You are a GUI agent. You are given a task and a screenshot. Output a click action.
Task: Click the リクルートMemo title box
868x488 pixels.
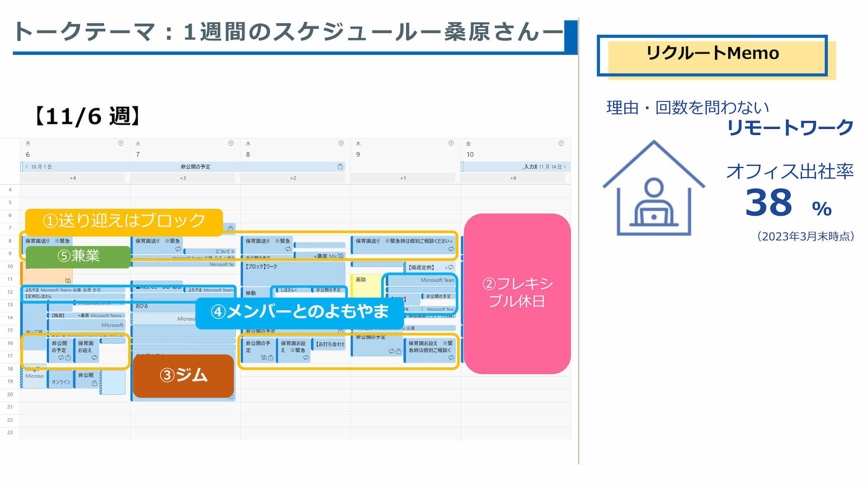tap(712, 55)
